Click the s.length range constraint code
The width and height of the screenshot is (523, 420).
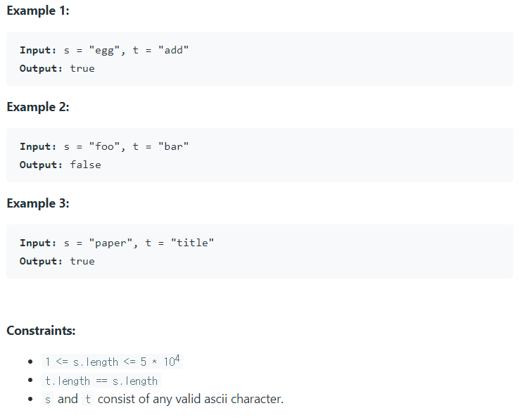pyautogui.click(x=112, y=362)
